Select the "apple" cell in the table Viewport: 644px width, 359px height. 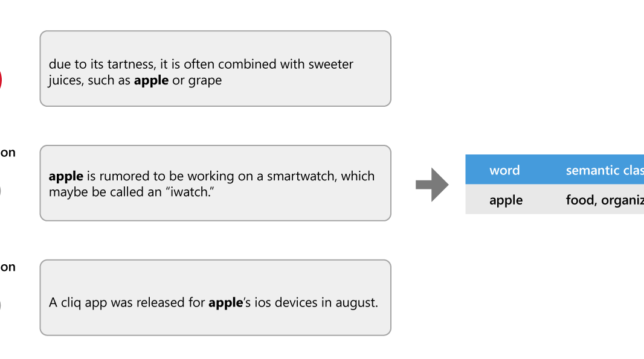click(506, 200)
